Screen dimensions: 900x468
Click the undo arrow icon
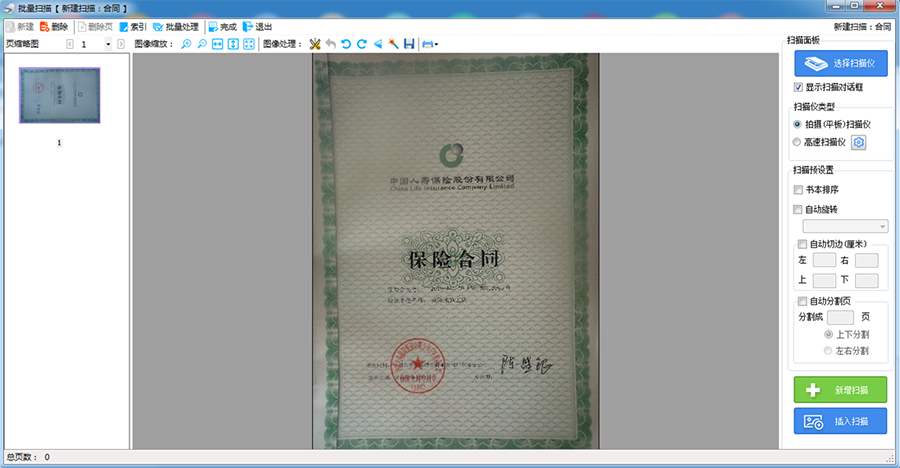pyautogui.click(x=331, y=44)
